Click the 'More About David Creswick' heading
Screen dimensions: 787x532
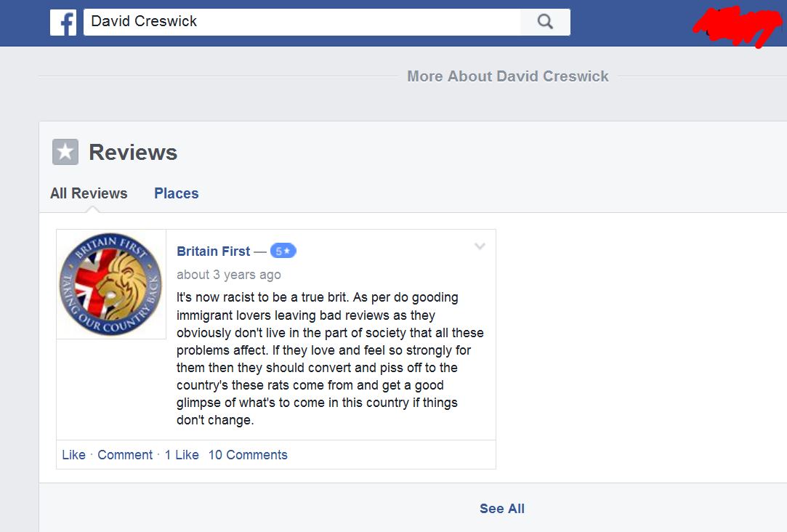(x=507, y=76)
